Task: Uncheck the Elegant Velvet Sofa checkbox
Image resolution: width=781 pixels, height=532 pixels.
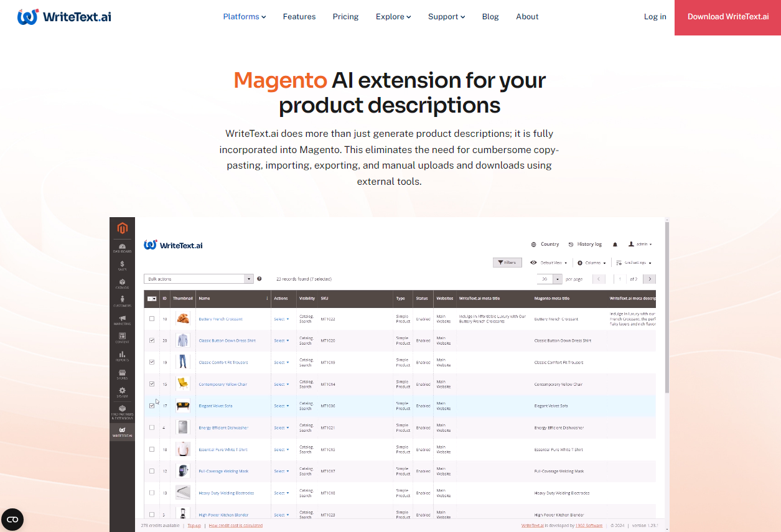Action: tap(152, 406)
